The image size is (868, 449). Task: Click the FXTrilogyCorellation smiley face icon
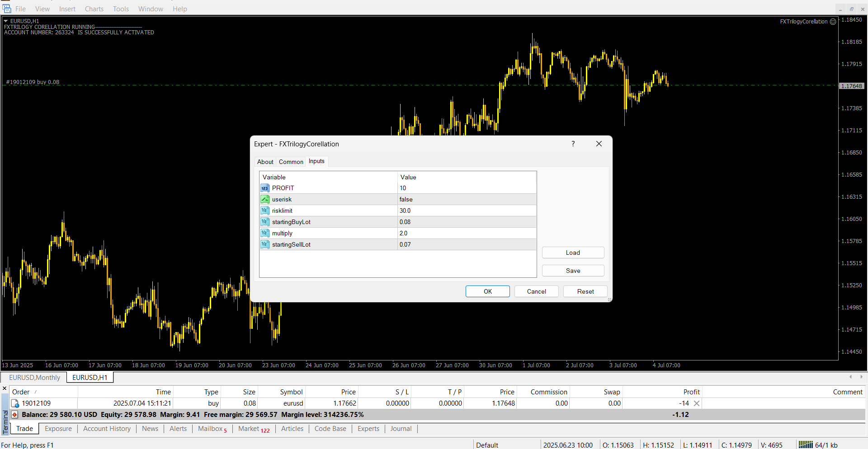pyautogui.click(x=833, y=22)
